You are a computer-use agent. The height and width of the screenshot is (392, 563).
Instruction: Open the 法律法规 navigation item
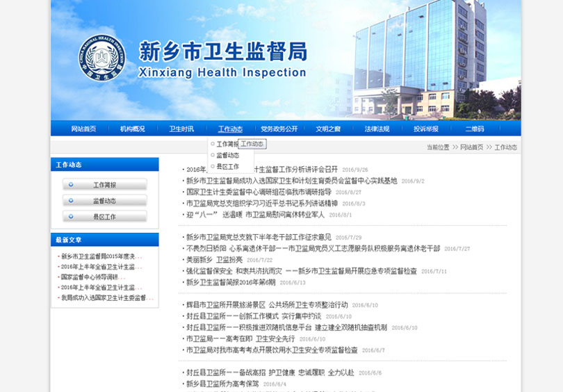(377, 129)
